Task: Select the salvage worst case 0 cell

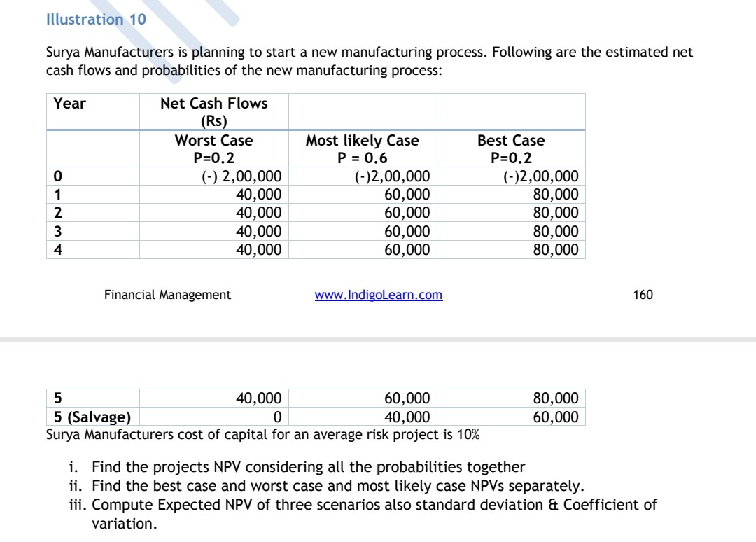Action: coord(277,417)
